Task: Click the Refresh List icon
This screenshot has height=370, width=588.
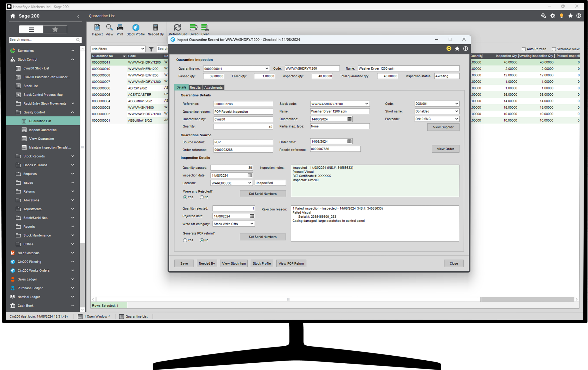Action: point(178,27)
